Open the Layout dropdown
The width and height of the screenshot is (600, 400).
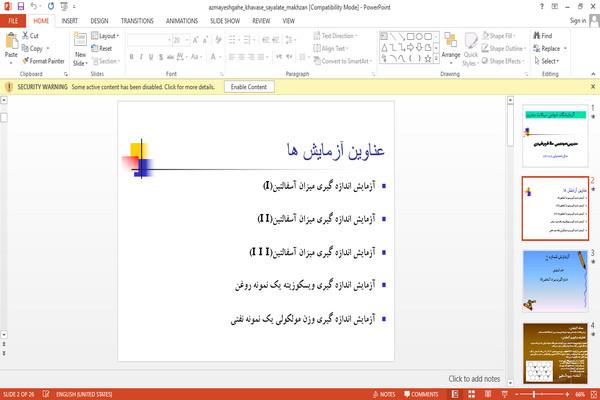pyautogui.click(x=105, y=36)
